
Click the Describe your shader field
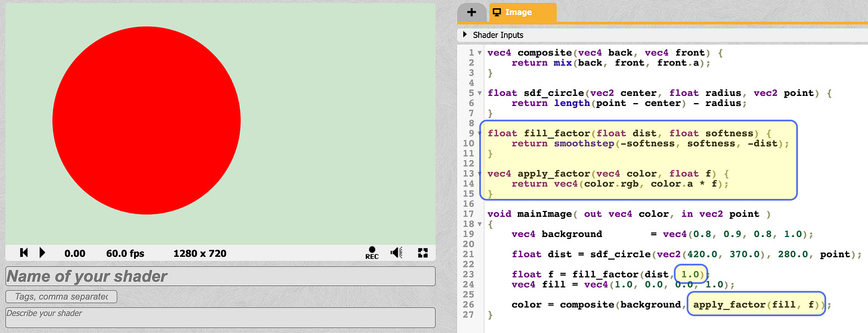tap(221, 317)
